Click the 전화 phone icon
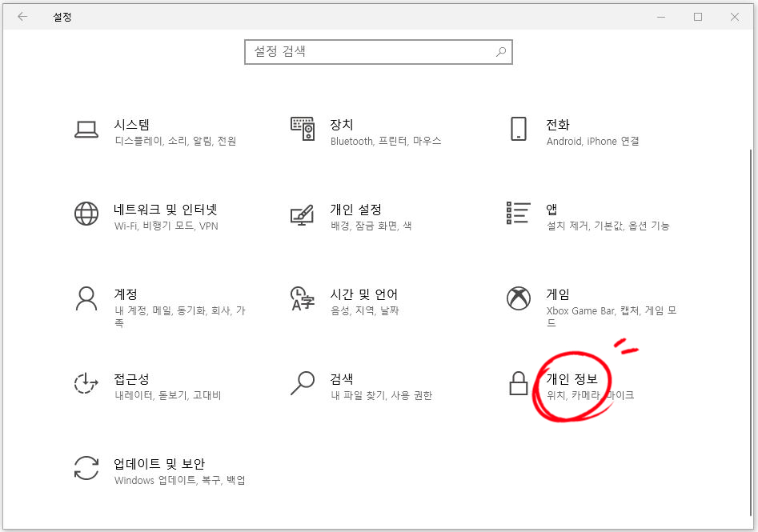This screenshot has height=532, width=758. click(x=518, y=129)
